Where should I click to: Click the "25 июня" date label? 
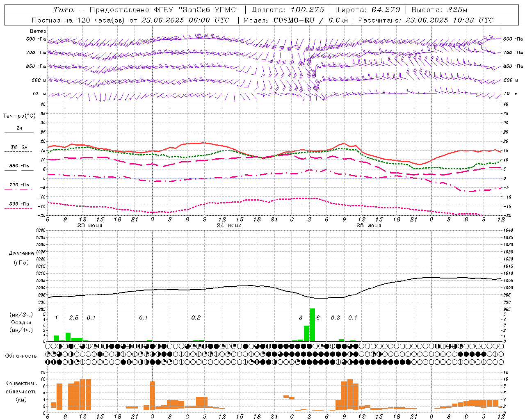click(369, 226)
